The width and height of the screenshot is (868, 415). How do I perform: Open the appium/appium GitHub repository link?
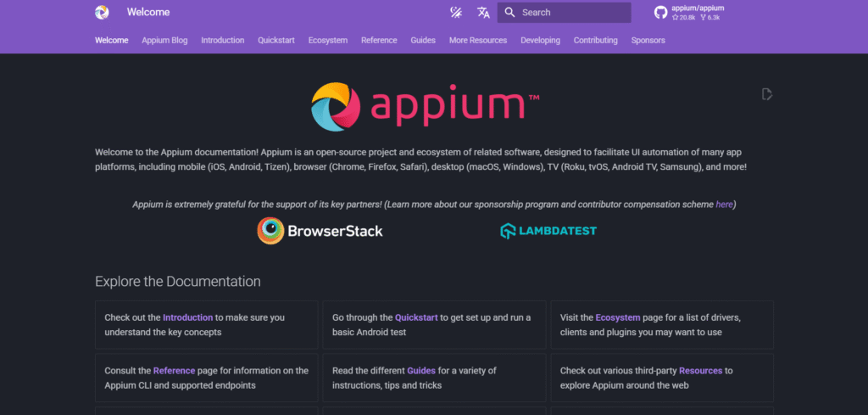(689, 12)
